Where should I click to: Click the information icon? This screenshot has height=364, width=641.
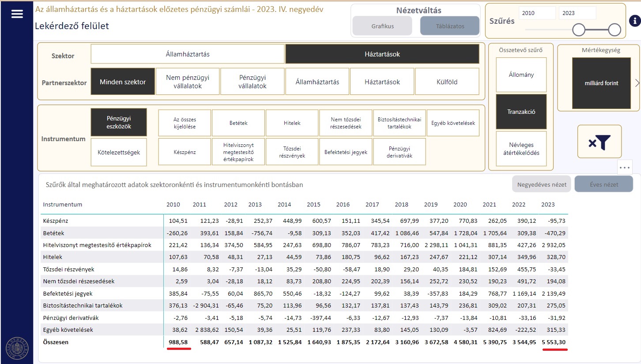click(x=634, y=21)
